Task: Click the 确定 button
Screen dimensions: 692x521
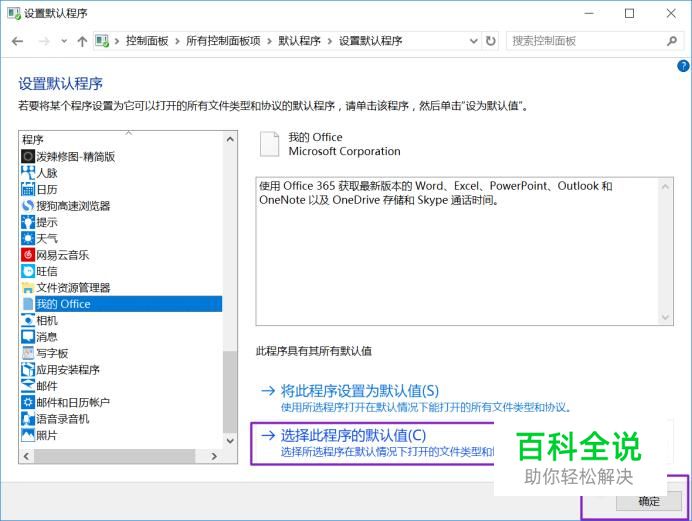Action: coord(649,501)
